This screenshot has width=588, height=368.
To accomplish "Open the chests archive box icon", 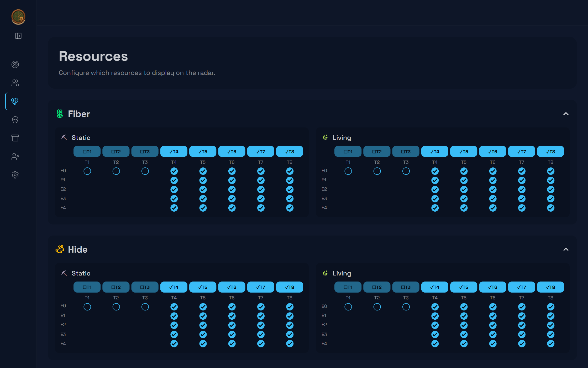I will 15,138.
